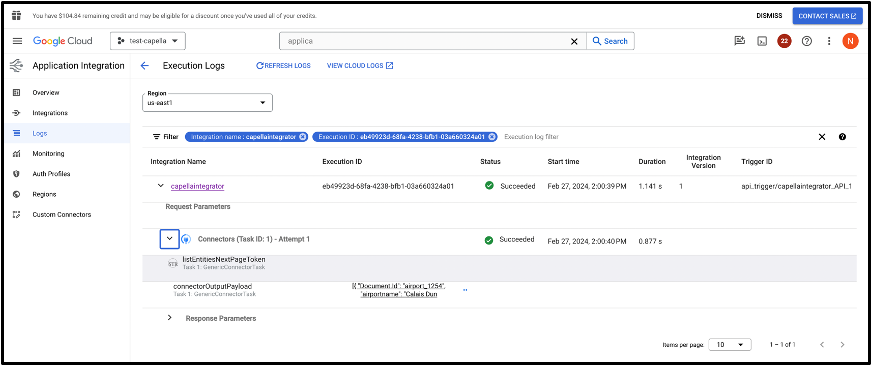Clear the search box with X
Viewport: 872px width, 366px height.
[575, 41]
